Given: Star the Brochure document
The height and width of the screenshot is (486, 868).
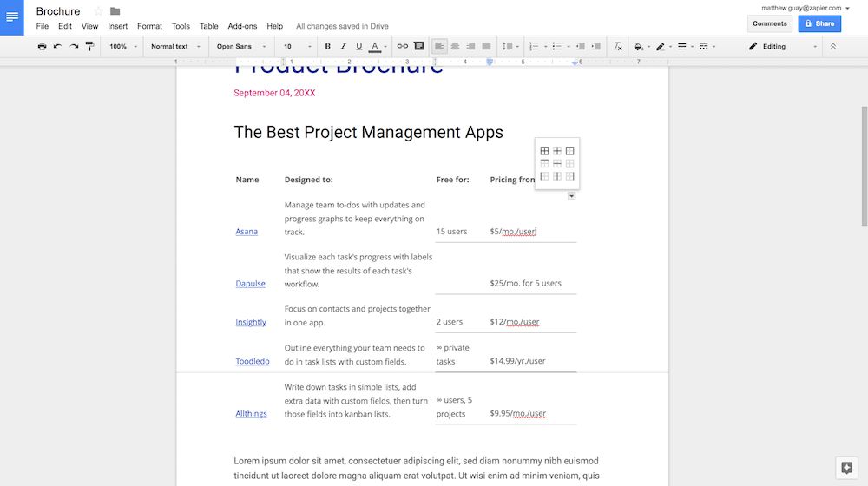Looking at the screenshot, I should coord(98,11).
